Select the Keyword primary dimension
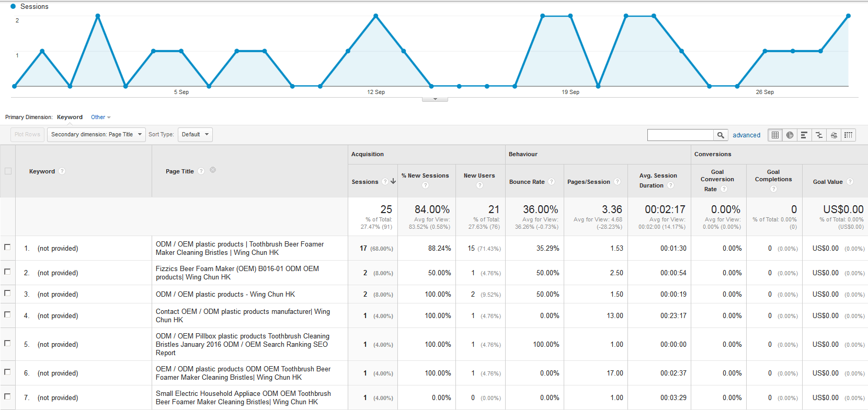Viewport: 868px width, 410px height. [x=70, y=118]
